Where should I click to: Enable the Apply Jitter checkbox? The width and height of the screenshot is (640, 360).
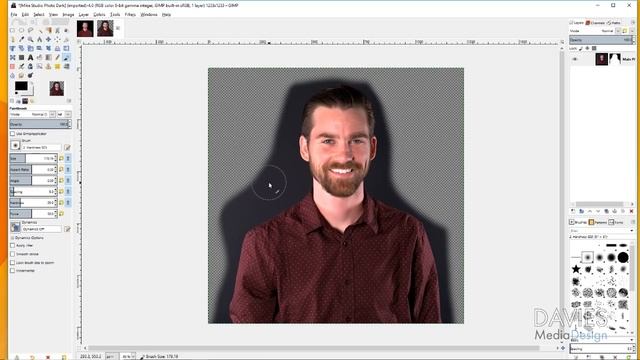(13, 245)
